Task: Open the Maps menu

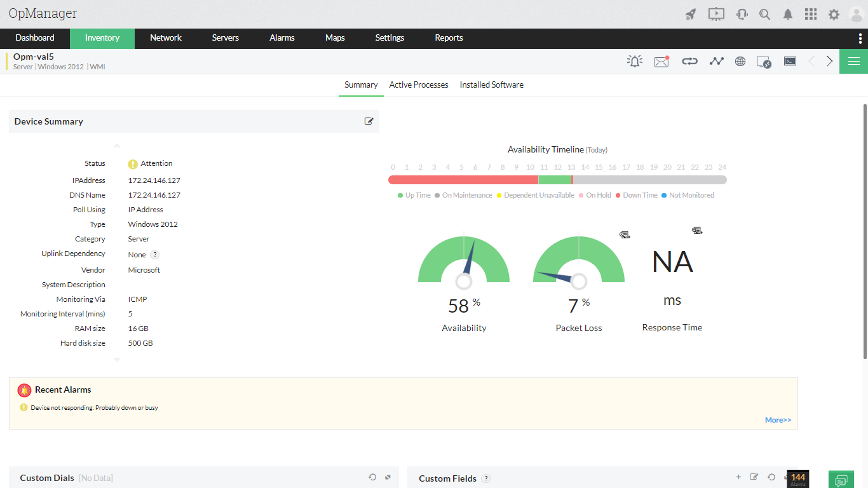Action: (x=335, y=38)
